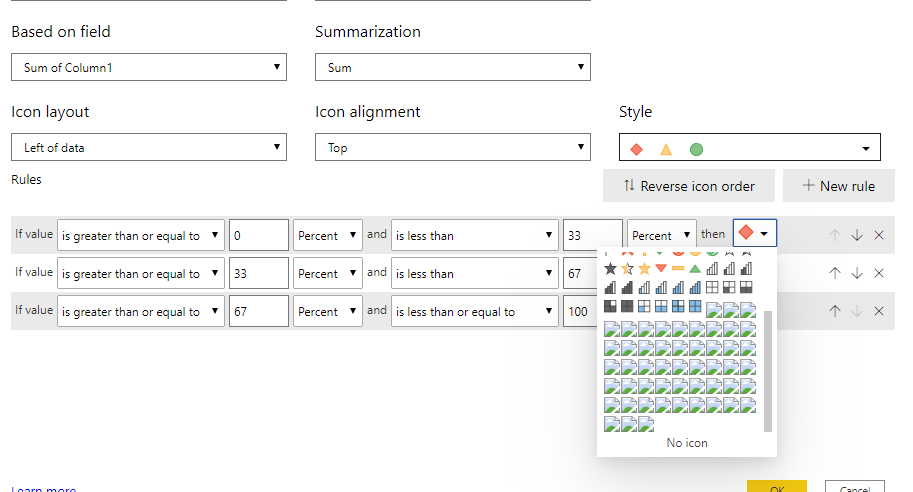Open the red diamond icon dropdown in first rule

pyautogui.click(x=755, y=233)
